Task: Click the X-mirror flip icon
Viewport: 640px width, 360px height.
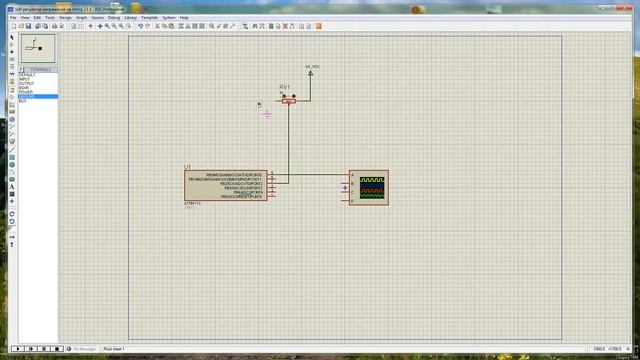Action: point(12,237)
